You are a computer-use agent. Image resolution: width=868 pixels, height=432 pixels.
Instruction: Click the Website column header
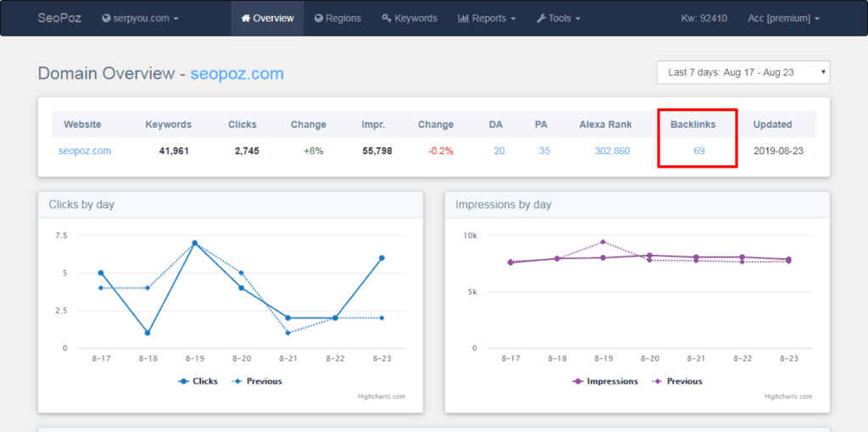point(82,125)
